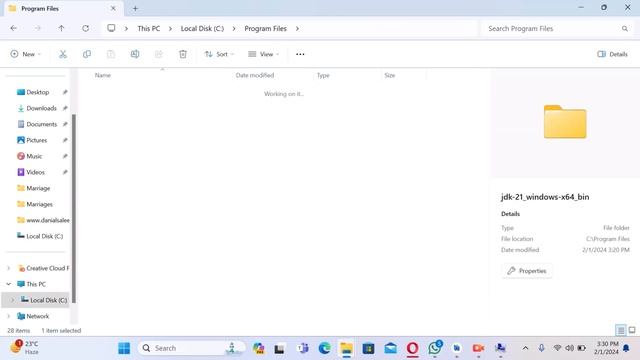Open Microsoft Edge from the taskbar
Image resolution: width=640 pixels, height=360 pixels.
pyautogui.click(x=324, y=348)
